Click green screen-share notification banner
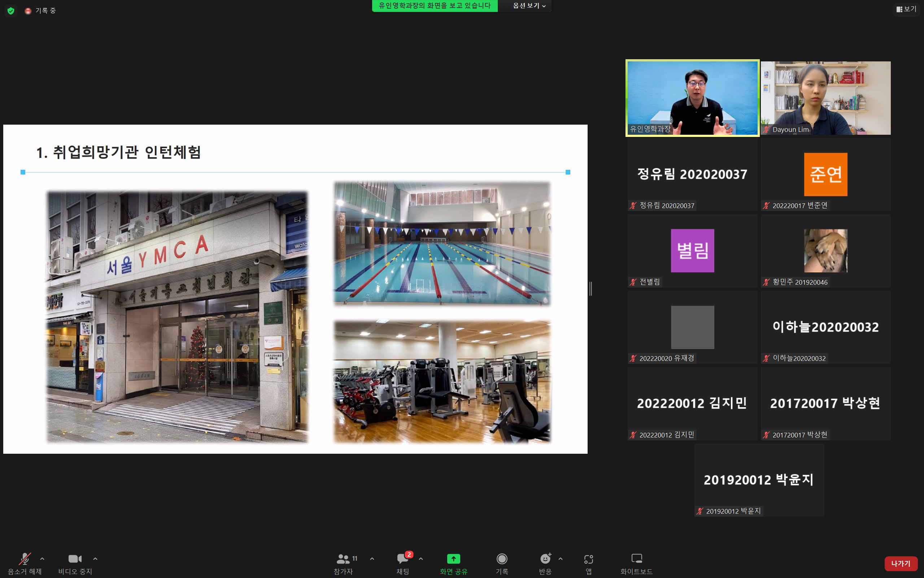This screenshot has height=578, width=924. coord(435,6)
